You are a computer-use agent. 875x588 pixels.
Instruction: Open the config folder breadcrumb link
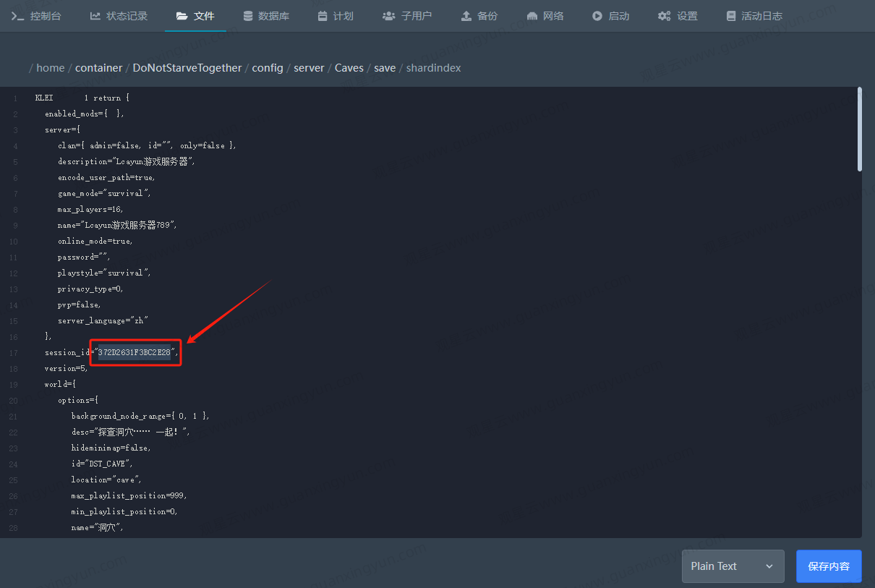[x=268, y=68]
